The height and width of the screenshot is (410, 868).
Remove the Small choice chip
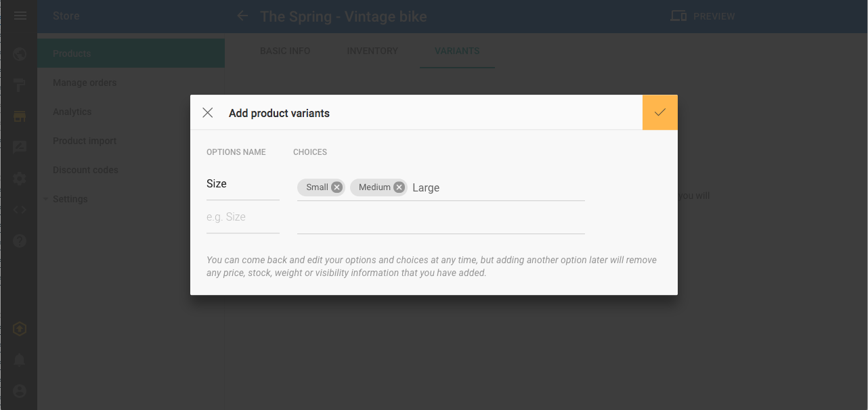coord(337,187)
